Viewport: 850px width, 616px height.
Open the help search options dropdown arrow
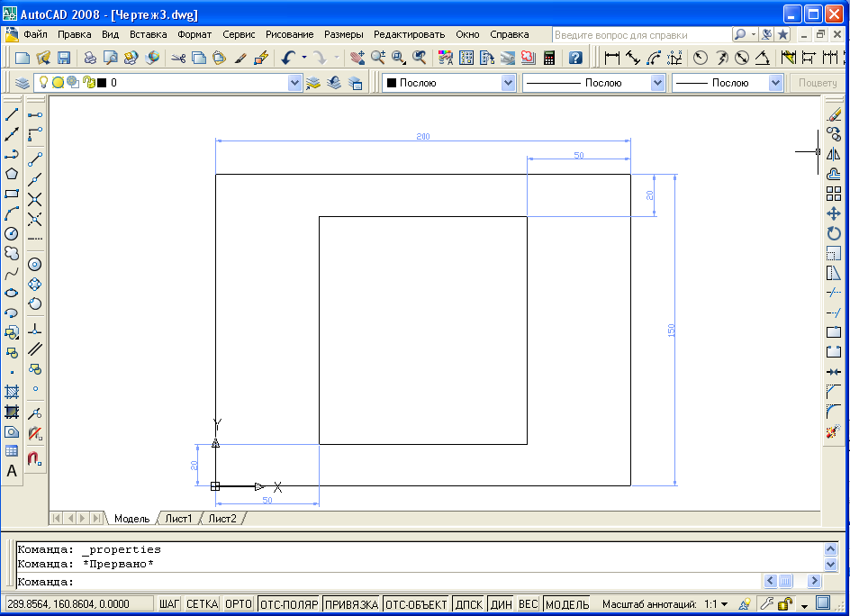pyautogui.click(x=753, y=35)
